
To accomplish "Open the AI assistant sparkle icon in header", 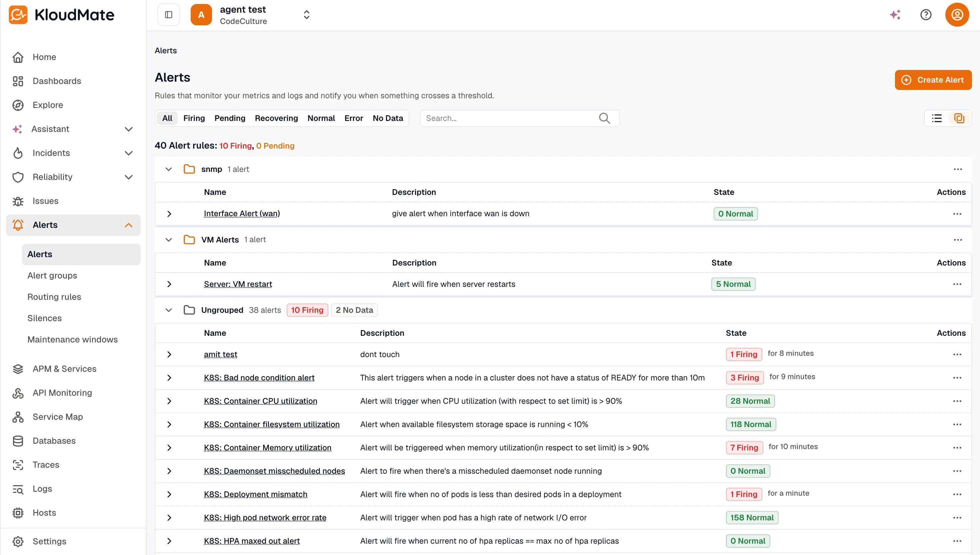I will click(x=895, y=15).
